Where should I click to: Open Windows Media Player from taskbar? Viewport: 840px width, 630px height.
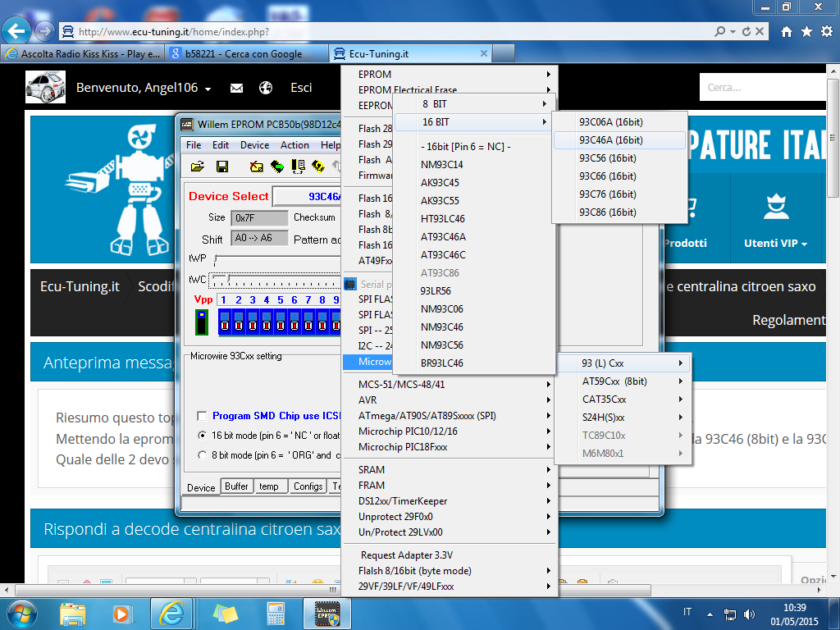(x=121, y=614)
